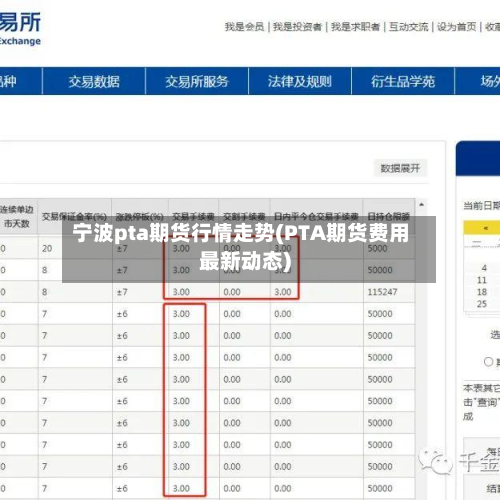Open the 衍生品学苑 navigation menu

(x=403, y=81)
